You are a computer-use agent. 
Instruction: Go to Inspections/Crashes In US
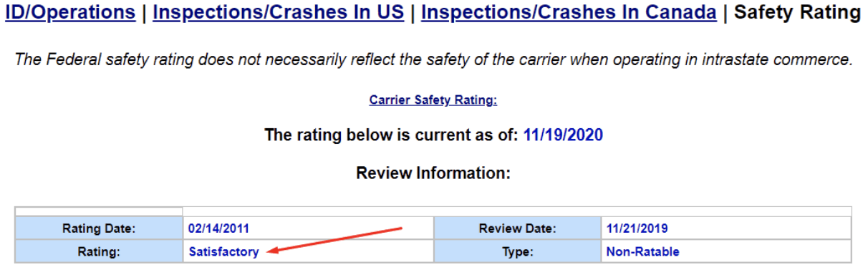click(278, 12)
